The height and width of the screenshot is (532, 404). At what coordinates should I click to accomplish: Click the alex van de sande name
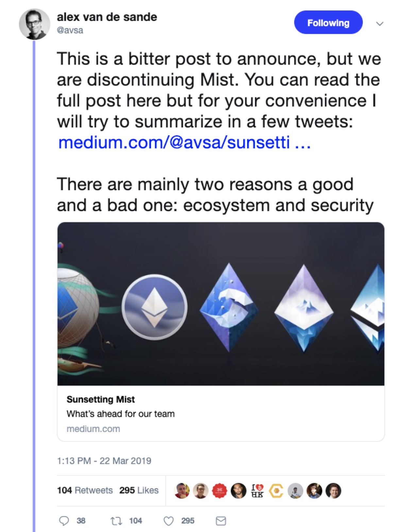tap(107, 17)
